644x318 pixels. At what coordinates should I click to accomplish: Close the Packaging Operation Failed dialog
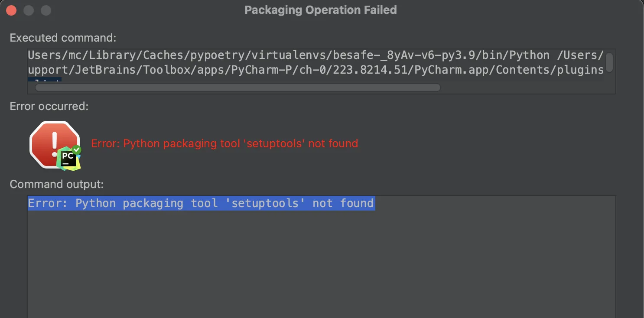point(11,10)
